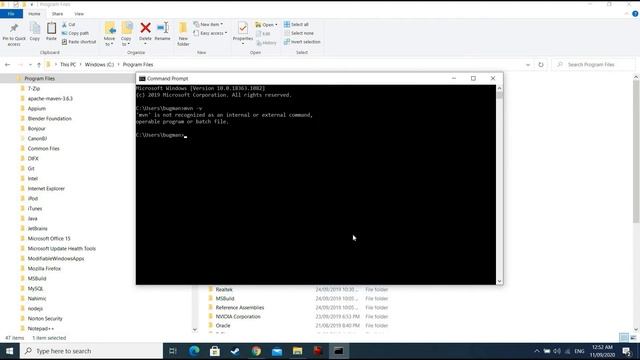The width and height of the screenshot is (640, 360).
Task: Click Invert selection in ribbon
Action: (x=302, y=42)
